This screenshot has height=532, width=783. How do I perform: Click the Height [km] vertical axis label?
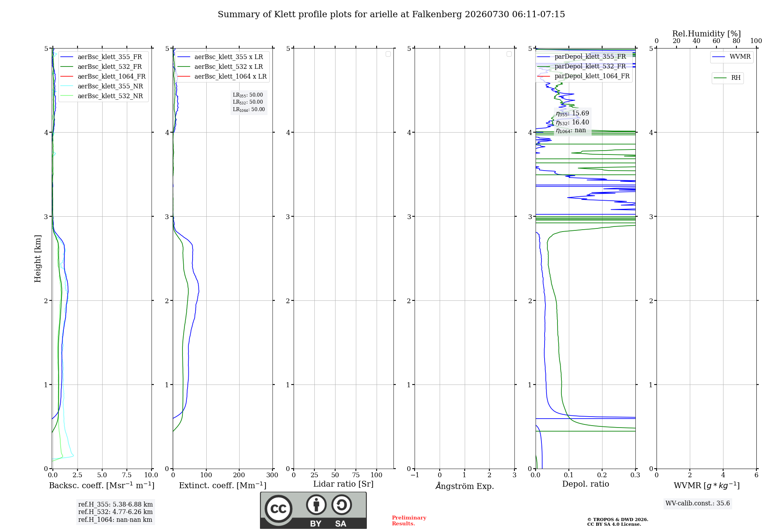38,259
